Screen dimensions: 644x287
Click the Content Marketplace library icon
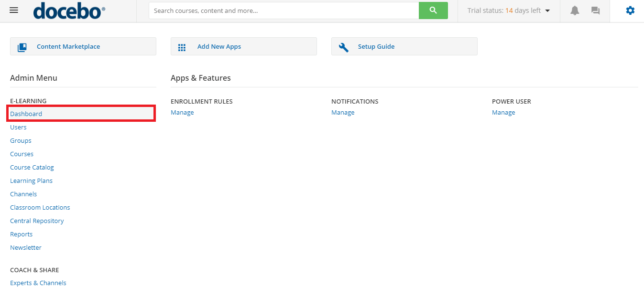[x=22, y=47]
